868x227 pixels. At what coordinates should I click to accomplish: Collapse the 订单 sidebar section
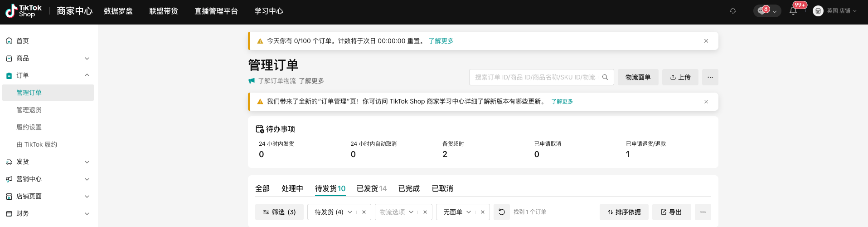coord(87,75)
